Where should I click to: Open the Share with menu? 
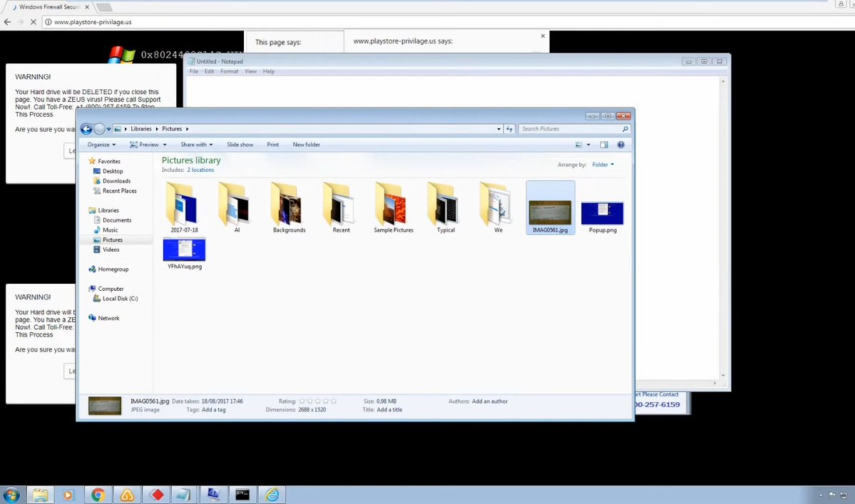click(196, 145)
